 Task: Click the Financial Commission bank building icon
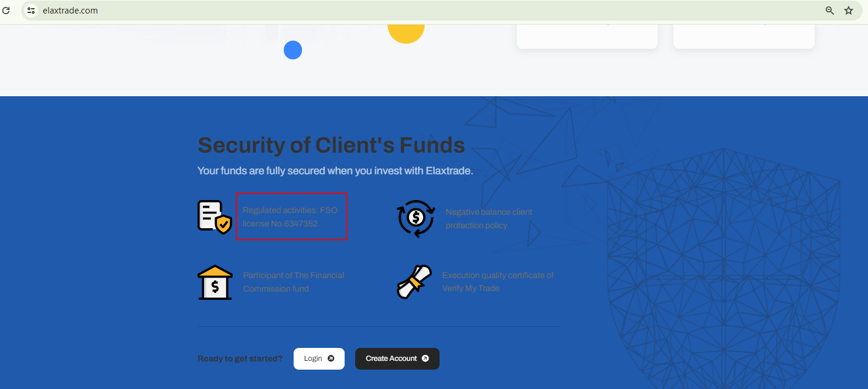215,282
